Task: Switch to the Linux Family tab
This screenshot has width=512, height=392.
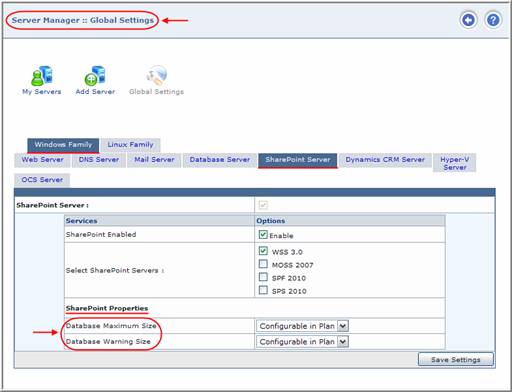Action: point(130,145)
